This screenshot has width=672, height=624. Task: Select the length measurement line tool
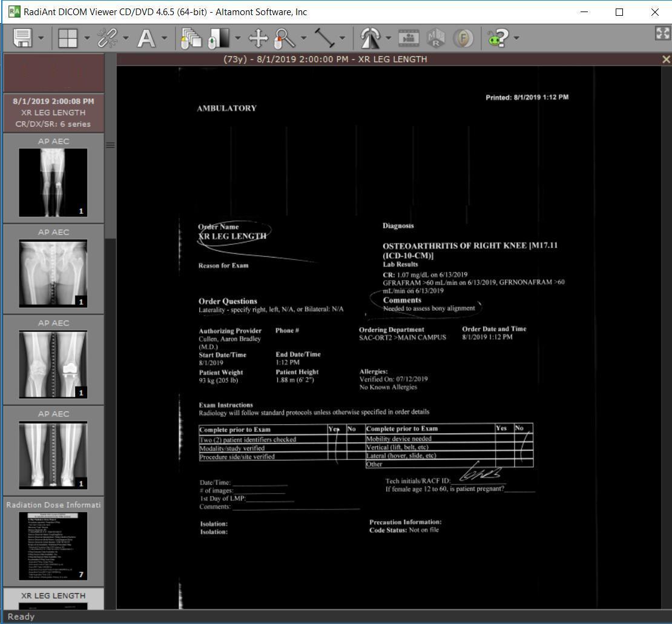(324, 38)
